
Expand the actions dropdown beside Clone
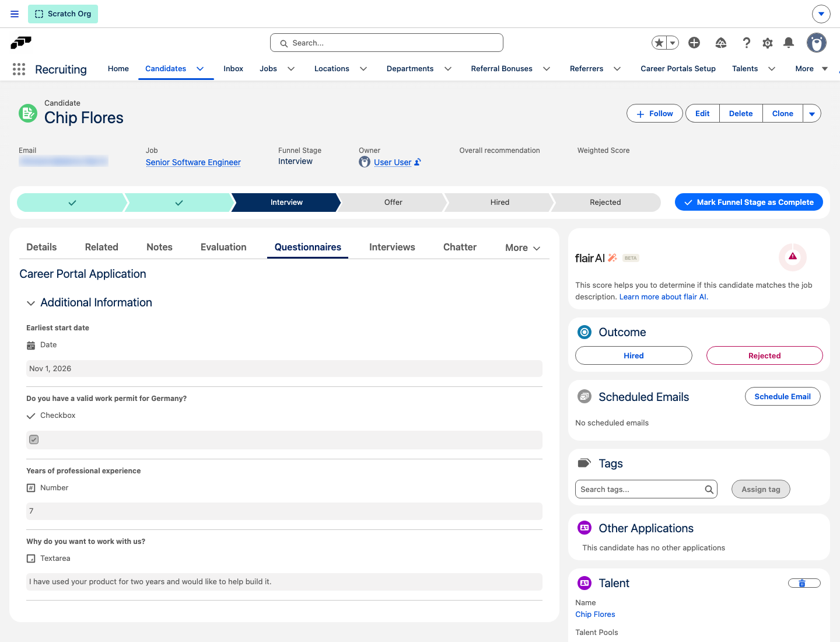812,114
